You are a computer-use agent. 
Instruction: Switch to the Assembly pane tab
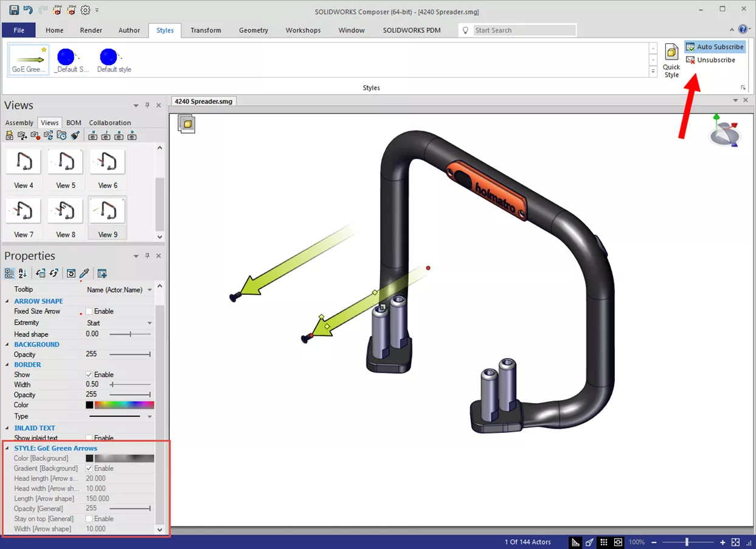[x=19, y=123]
